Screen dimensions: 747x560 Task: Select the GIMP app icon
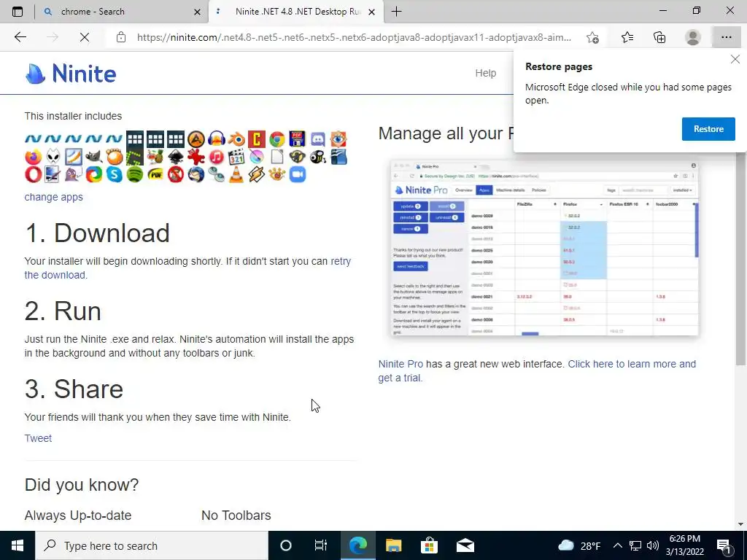click(94, 157)
